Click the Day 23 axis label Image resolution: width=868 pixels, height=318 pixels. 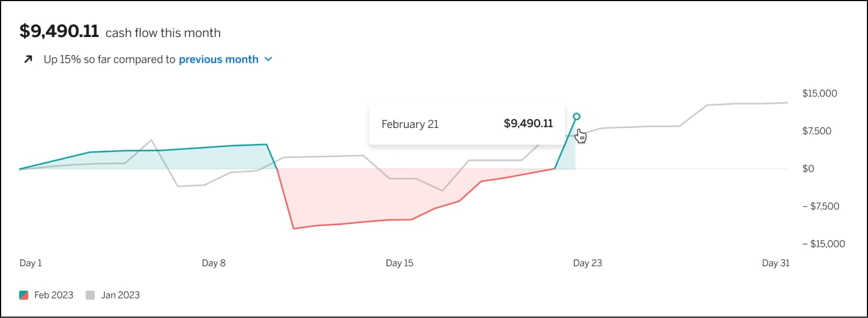(x=588, y=262)
